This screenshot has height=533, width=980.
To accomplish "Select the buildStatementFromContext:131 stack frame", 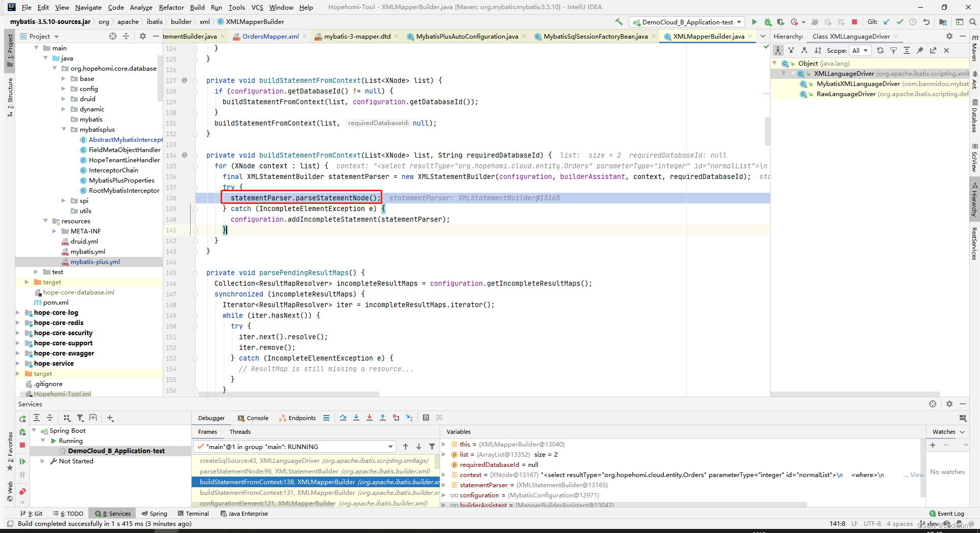I will (x=316, y=493).
